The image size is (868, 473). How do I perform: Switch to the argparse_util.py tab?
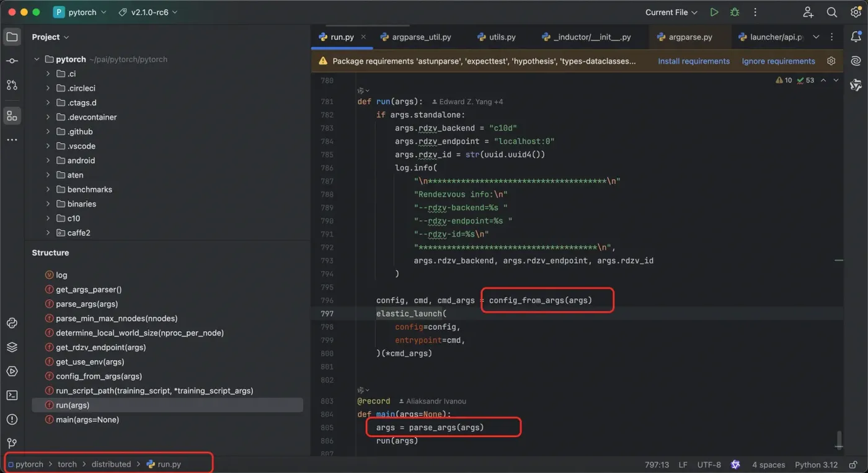pyautogui.click(x=415, y=37)
